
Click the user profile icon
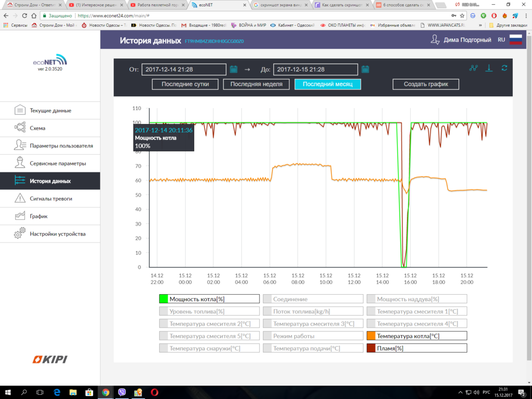[x=435, y=40]
